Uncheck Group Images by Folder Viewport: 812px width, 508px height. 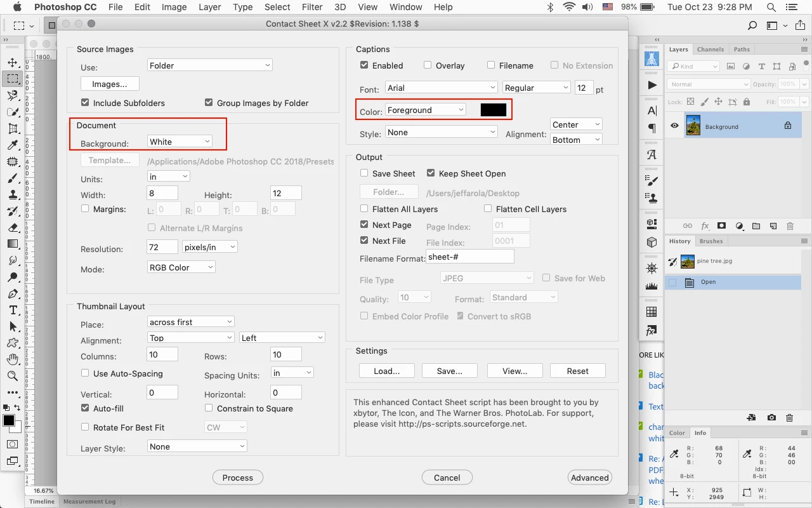[209, 102]
